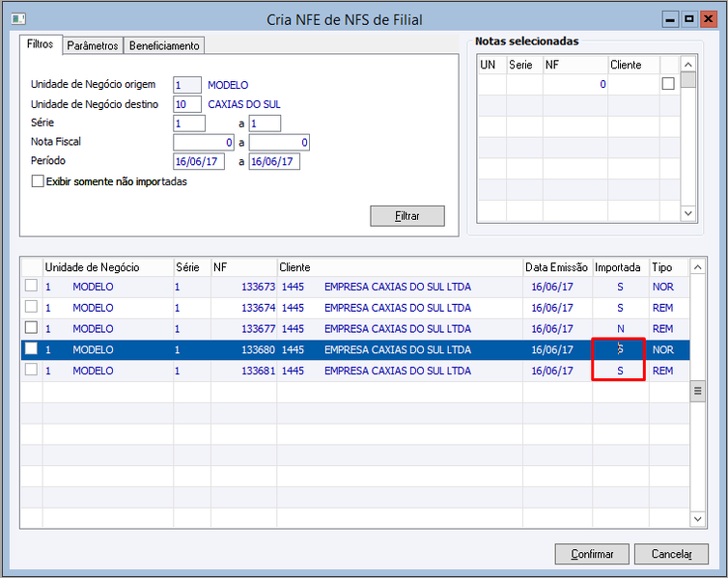This screenshot has height=578, width=728.
Task: Check the row for NF 133673
Action: click(31, 286)
